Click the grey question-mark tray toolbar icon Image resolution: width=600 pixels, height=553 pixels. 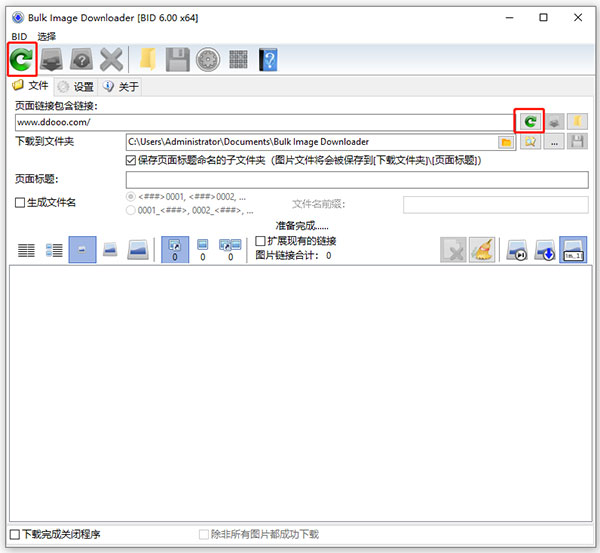pyautogui.click(x=81, y=59)
